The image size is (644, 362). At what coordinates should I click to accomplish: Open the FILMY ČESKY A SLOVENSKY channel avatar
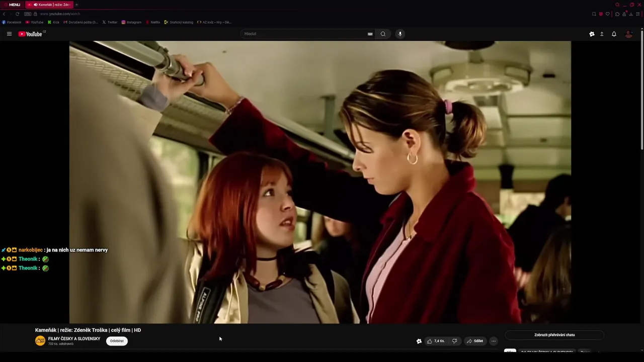coord(40,341)
